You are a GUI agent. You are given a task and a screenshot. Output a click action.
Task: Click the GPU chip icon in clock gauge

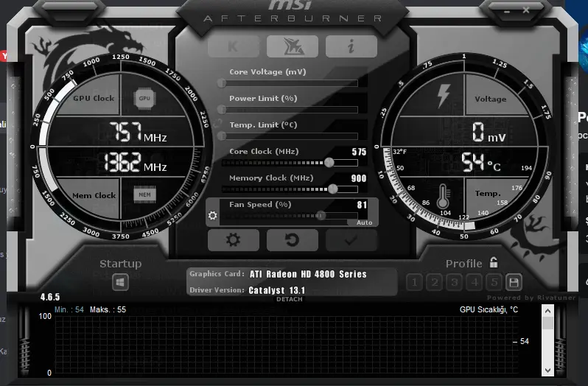coord(144,99)
